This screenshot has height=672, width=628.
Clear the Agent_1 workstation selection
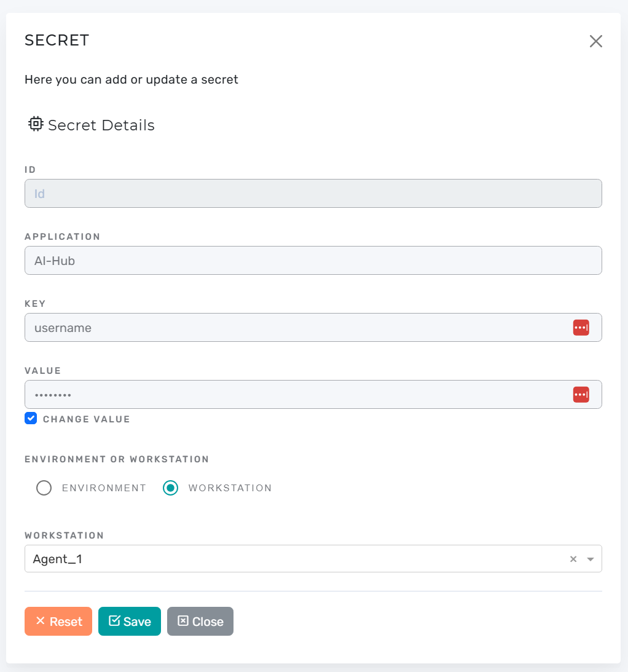573,559
